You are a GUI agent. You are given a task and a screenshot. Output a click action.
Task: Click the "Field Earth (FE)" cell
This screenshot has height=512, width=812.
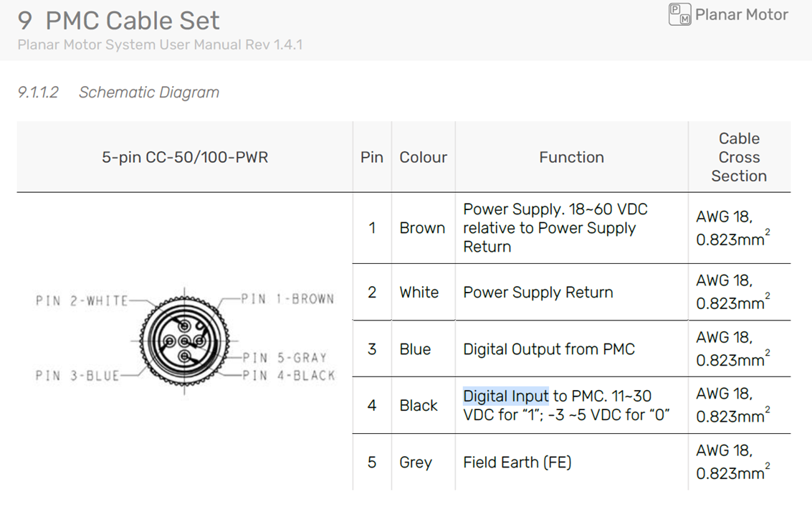[x=517, y=463]
